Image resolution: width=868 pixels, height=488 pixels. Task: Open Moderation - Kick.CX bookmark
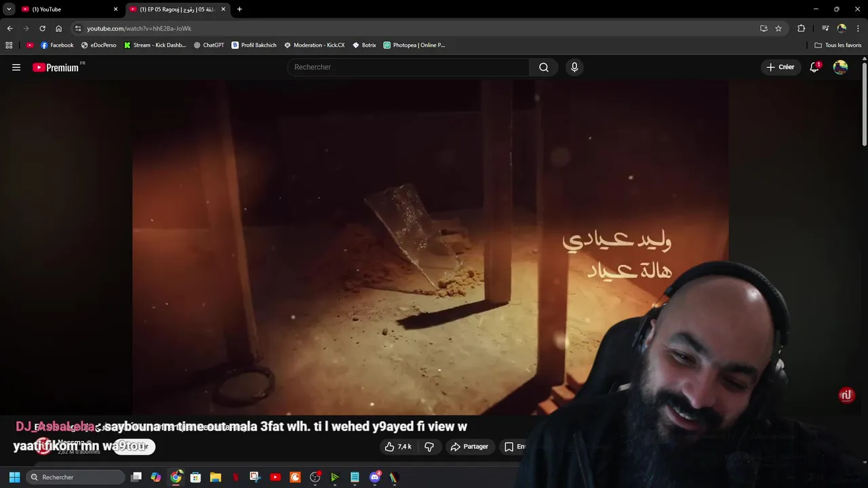tap(315, 45)
